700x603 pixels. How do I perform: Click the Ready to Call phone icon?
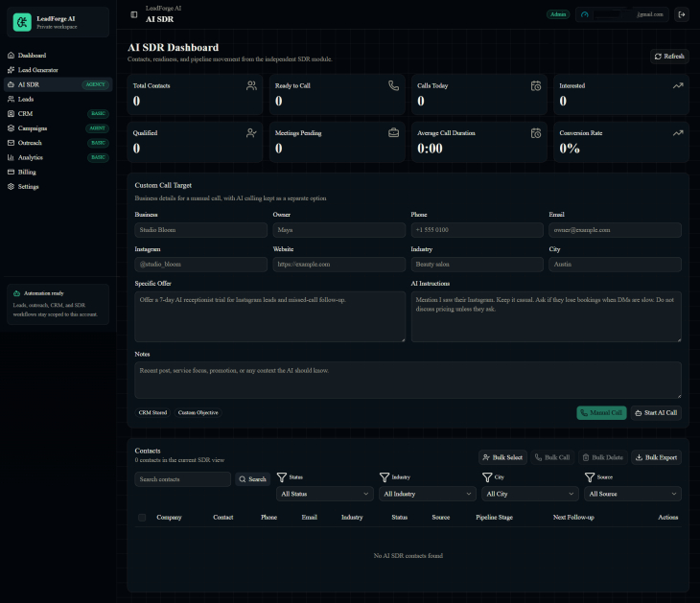pyautogui.click(x=393, y=85)
